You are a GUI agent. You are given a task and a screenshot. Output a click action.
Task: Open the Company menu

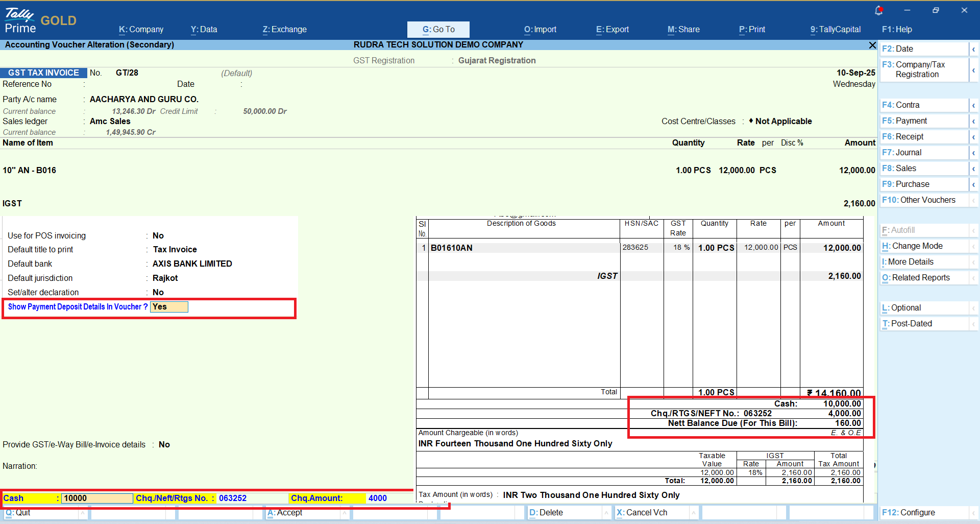click(x=141, y=30)
